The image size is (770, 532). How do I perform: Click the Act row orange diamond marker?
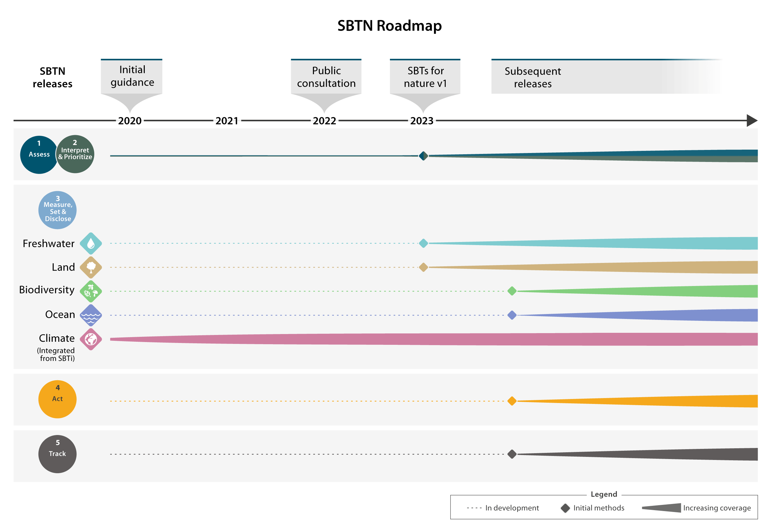pos(512,401)
